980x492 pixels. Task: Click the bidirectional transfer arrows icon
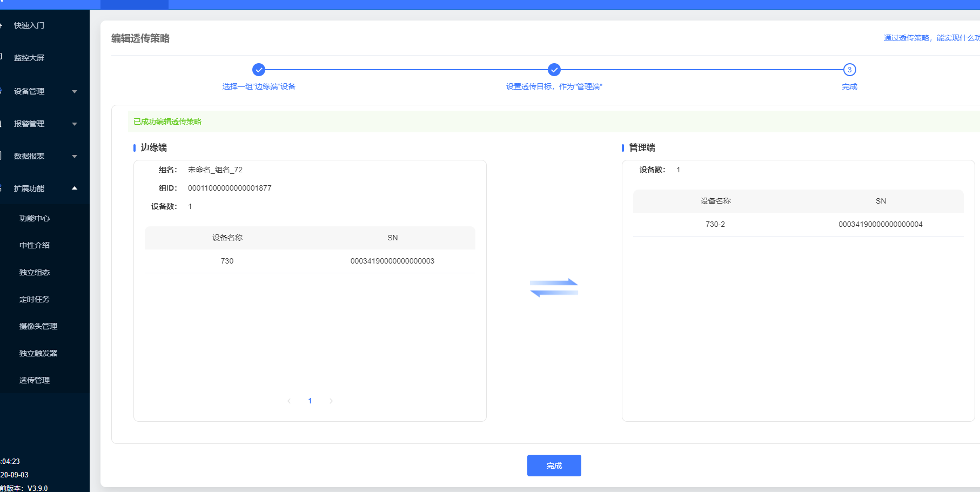pos(554,287)
